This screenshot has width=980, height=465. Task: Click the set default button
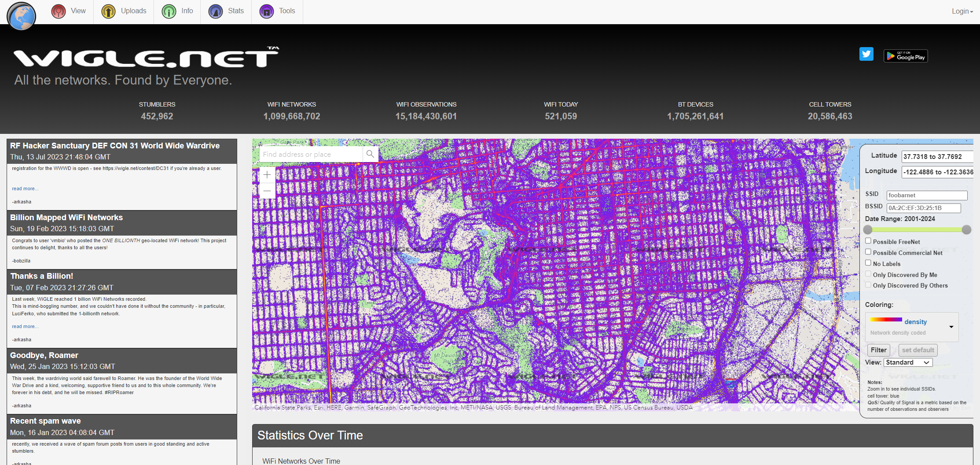(918, 350)
